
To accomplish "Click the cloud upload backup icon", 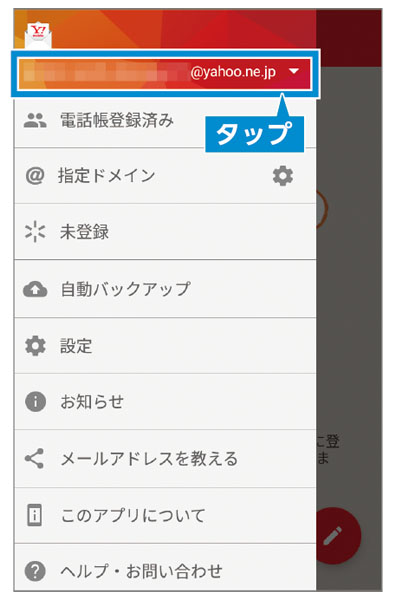I will (x=35, y=289).
